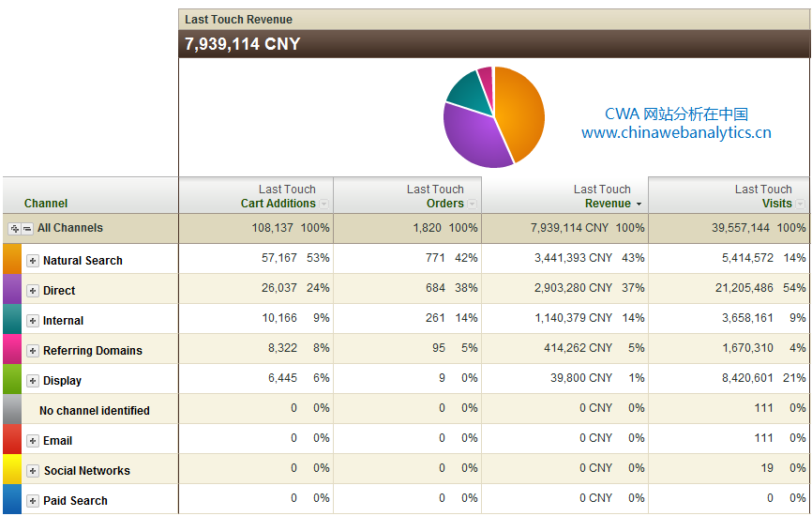812x516 pixels.
Task: Open the Cart Additions column sort dropdown
Action: (323, 204)
